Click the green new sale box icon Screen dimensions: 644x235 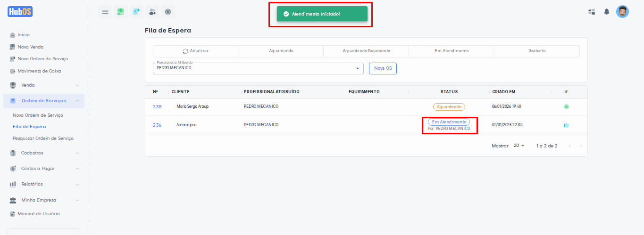(x=121, y=12)
